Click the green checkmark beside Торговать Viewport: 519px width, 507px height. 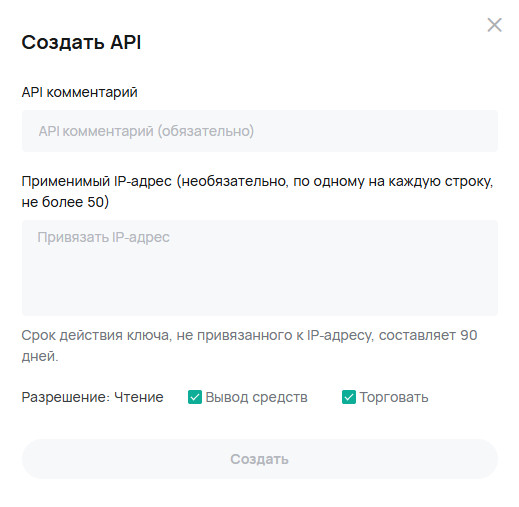click(349, 397)
